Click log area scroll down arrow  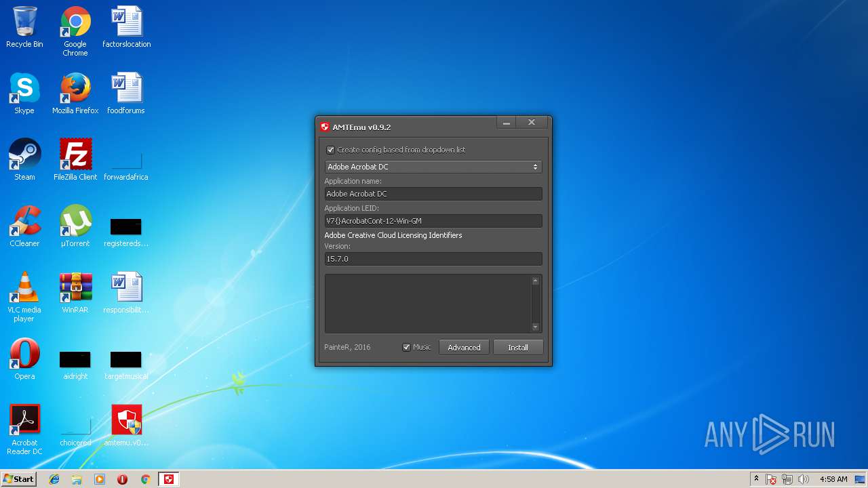click(536, 327)
